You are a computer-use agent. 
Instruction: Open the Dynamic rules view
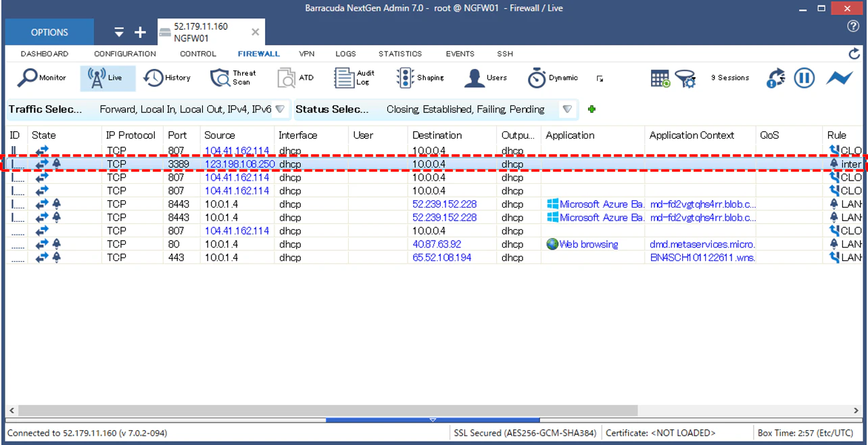tap(553, 78)
